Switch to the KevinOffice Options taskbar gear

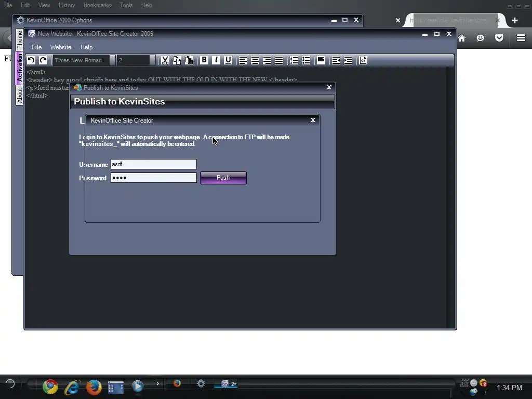201,384
